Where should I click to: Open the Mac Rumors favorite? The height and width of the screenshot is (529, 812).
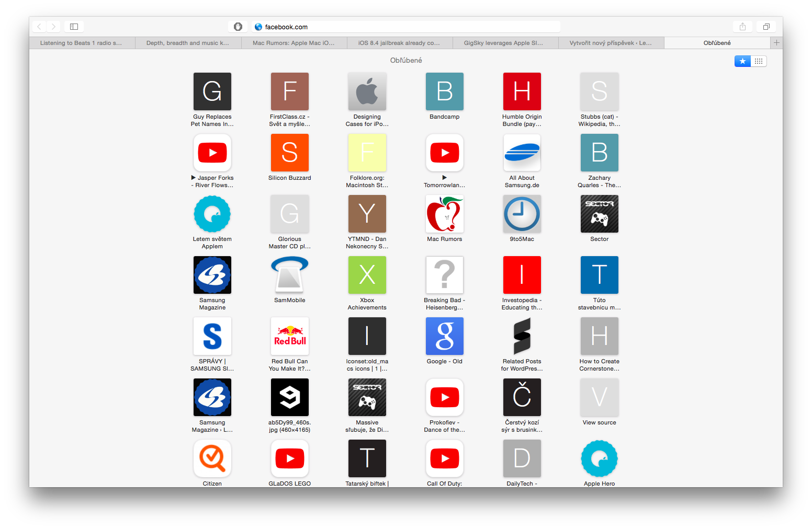[445, 214]
